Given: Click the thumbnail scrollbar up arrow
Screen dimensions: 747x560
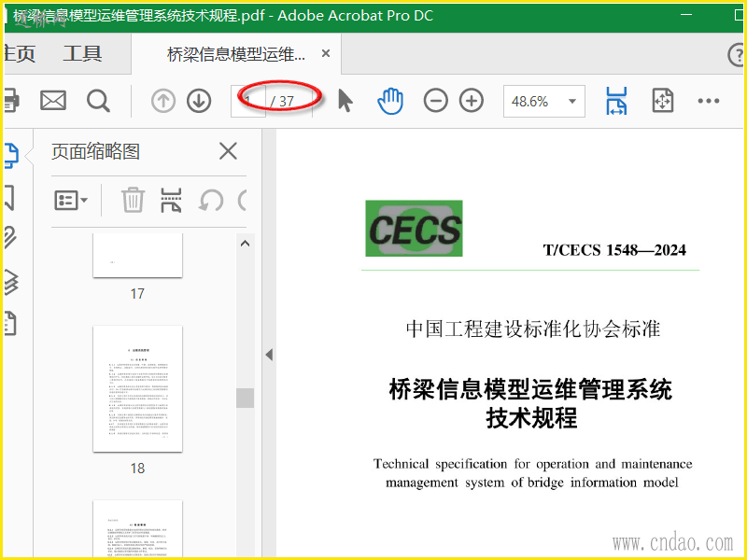Looking at the screenshot, I should 245,244.
